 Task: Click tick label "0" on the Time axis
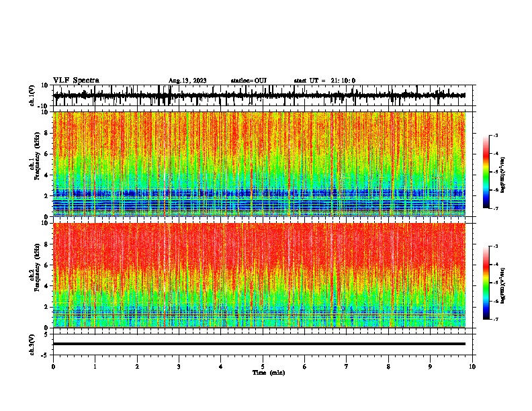coord(53,367)
